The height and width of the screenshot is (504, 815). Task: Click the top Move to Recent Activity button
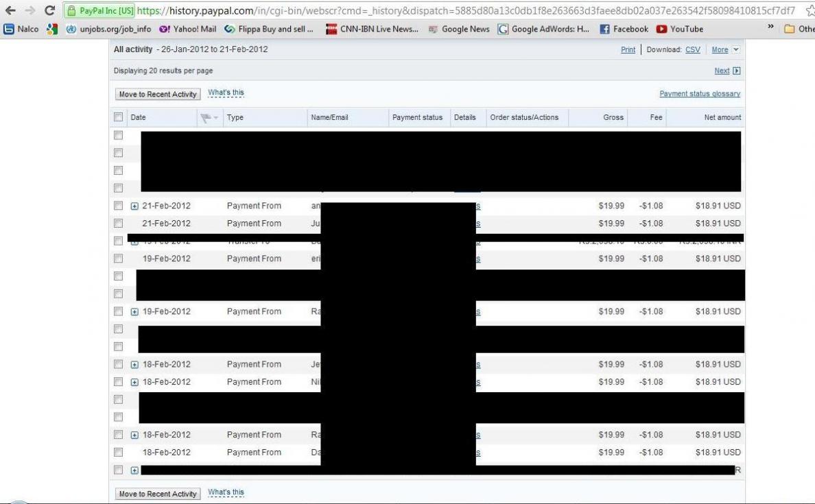tap(158, 94)
